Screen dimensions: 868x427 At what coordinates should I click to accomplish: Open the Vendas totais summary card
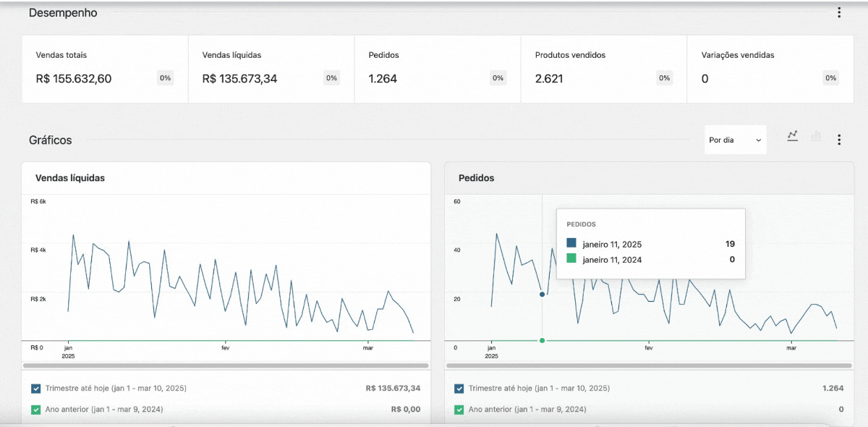(105, 69)
